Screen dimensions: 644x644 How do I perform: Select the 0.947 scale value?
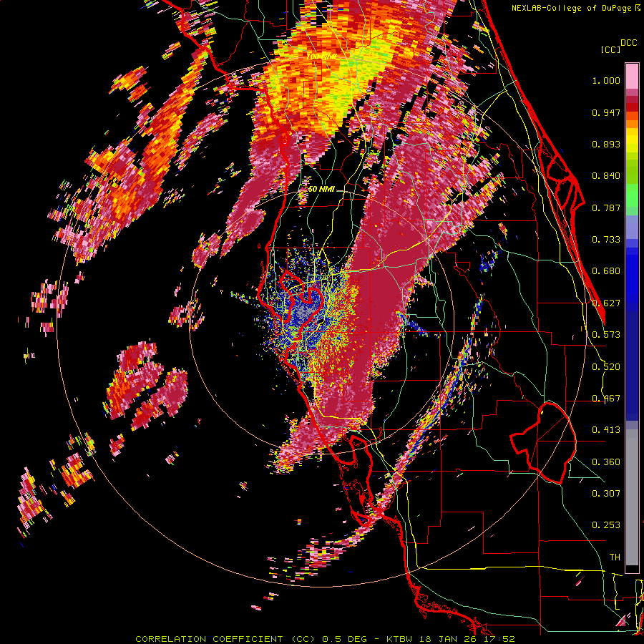tap(606, 112)
